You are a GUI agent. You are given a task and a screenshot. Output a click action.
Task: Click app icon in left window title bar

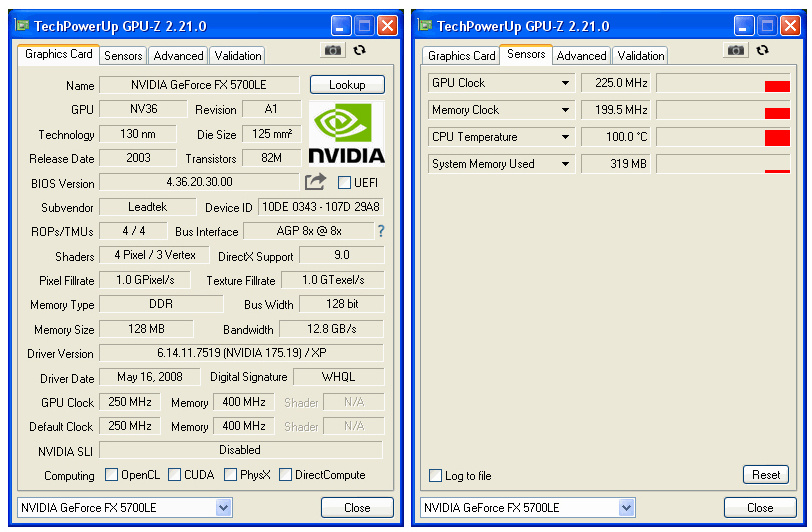(22, 25)
